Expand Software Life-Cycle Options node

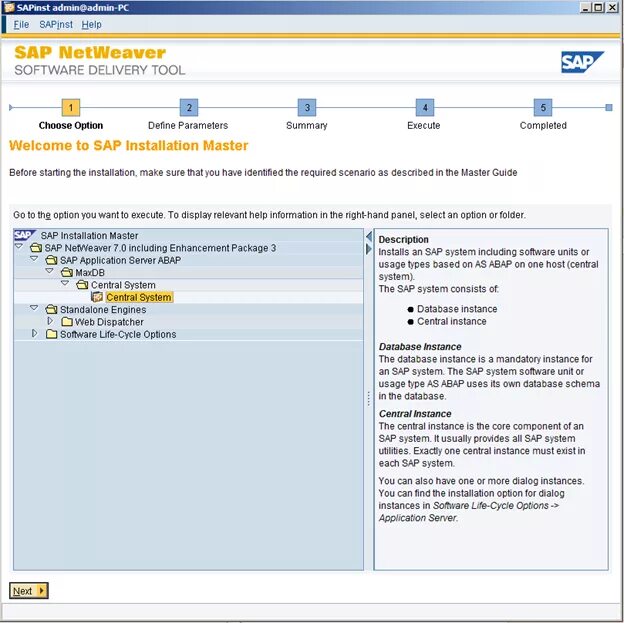[35, 333]
